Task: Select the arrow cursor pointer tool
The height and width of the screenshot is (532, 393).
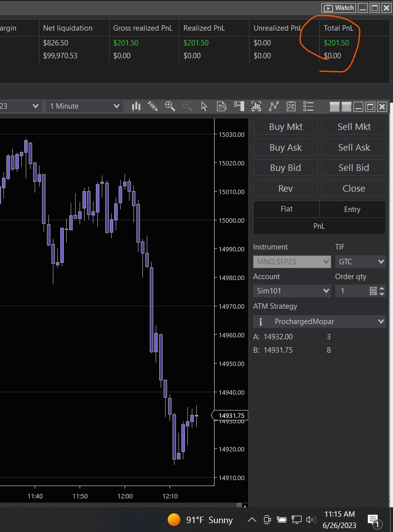Action: pyautogui.click(x=204, y=106)
